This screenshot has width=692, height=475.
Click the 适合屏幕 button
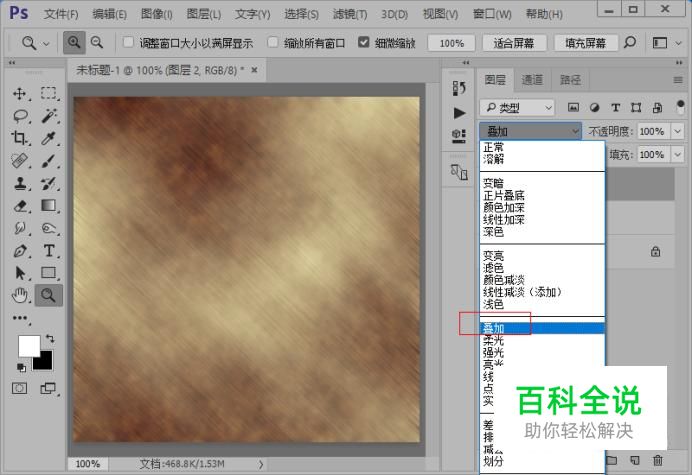(514, 43)
